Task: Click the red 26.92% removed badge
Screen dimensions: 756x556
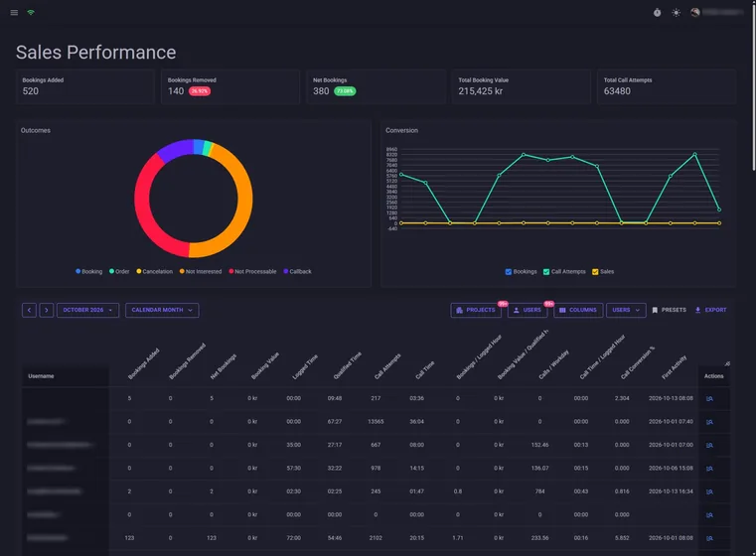Action: click(x=199, y=91)
